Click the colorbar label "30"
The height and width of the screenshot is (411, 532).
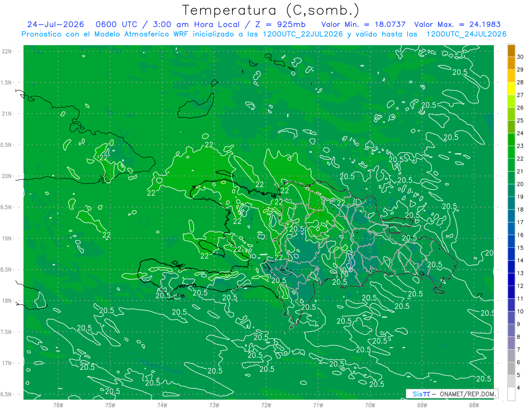pyautogui.click(x=520, y=57)
